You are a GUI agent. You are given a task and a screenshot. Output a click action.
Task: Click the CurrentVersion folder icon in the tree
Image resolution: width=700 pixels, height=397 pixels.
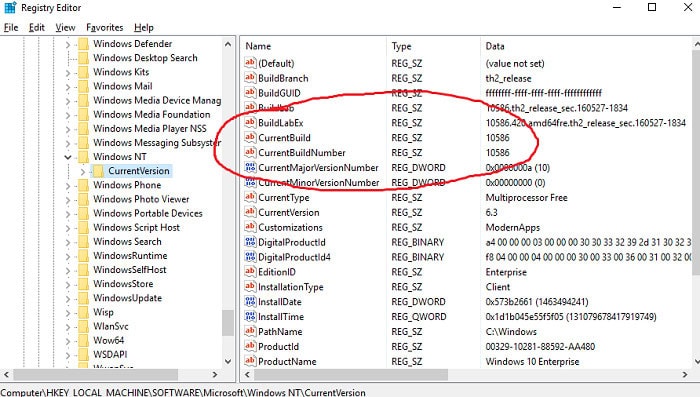pyautogui.click(x=99, y=171)
